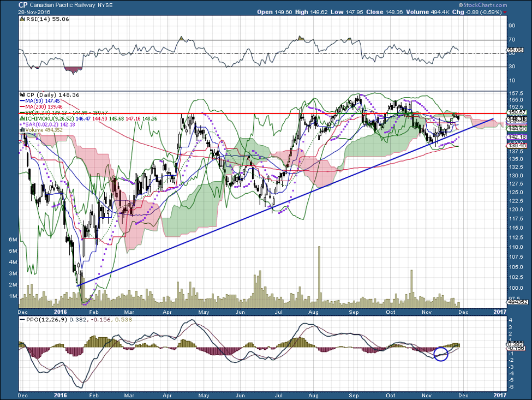Screen dimensions: 532x400
Task: Click the MA(200) 139.46 legend
Action: point(44,107)
